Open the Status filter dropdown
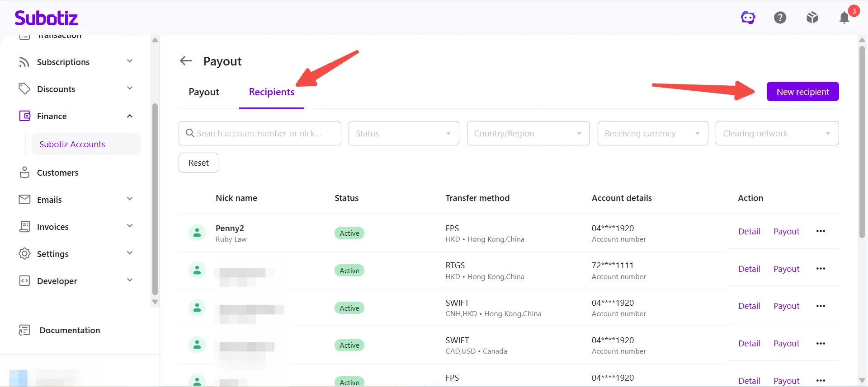This screenshot has width=868, height=387. pyautogui.click(x=404, y=133)
